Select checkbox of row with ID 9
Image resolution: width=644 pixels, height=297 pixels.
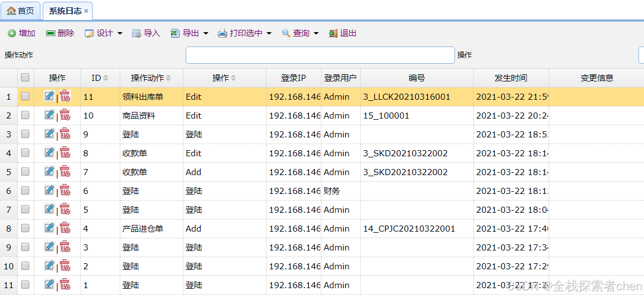click(x=25, y=134)
